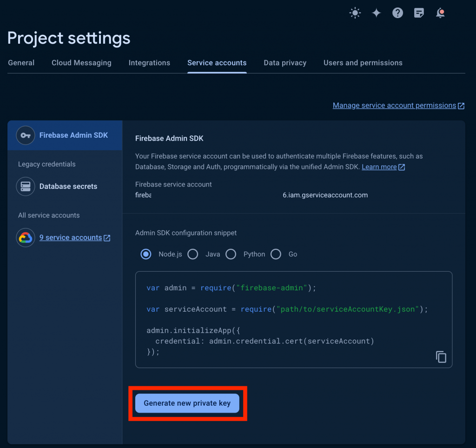Screen dimensions: 476x448
Task: Select the Java radio button
Action: click(x=193, y=254)
